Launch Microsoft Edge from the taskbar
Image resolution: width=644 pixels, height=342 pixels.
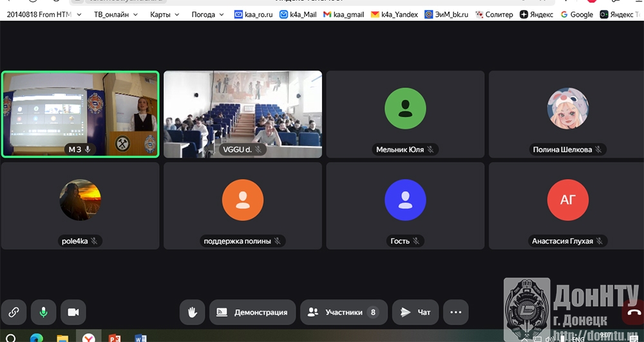[x=36, y=337]
